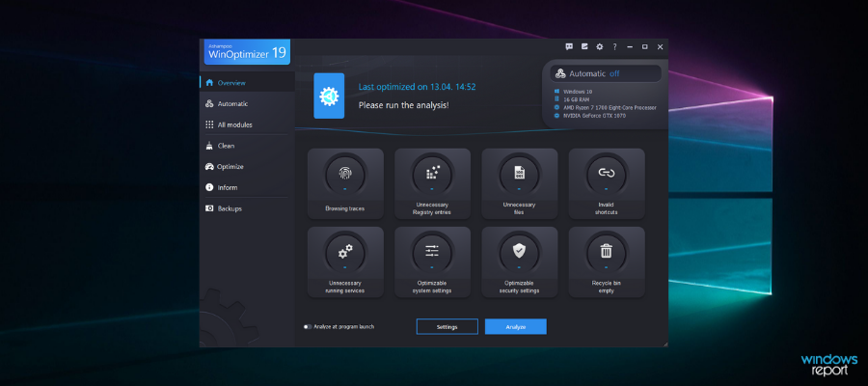Select Clean in the sidebar

247,146
